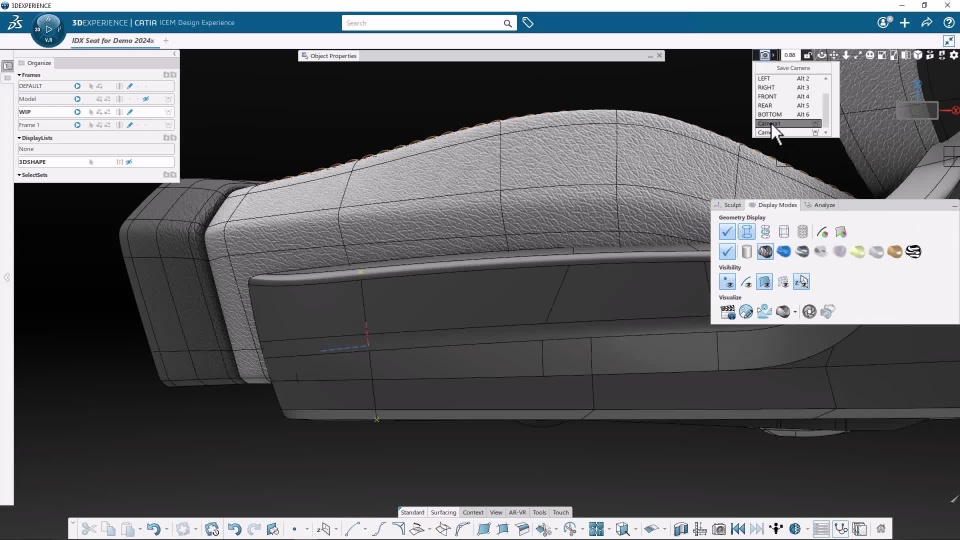Activate the WIP frame play button
This screenshot has height=540, width=960.
click(x=77, y=112)
